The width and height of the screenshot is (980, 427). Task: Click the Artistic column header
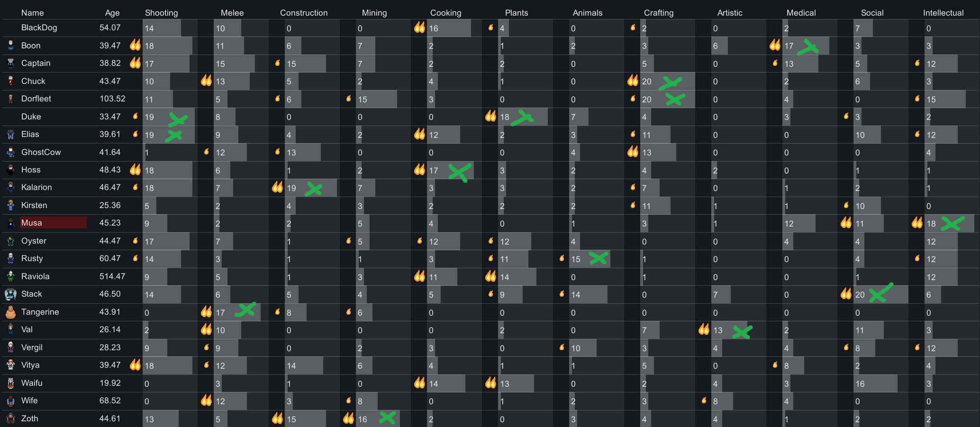coord(730,13)
